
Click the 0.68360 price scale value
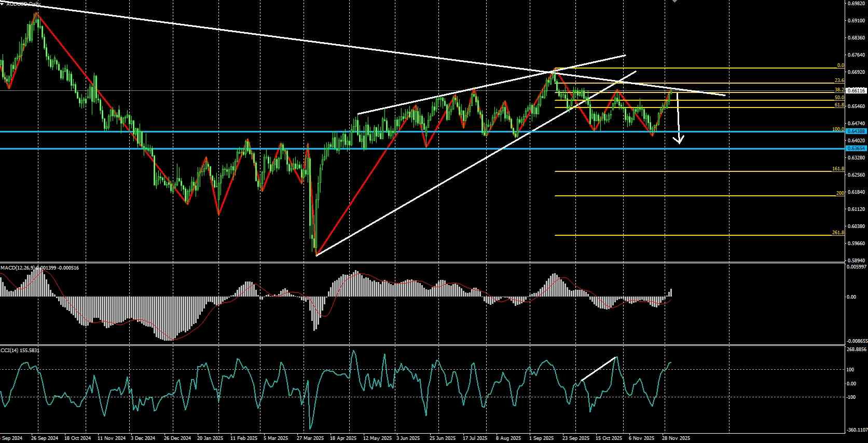[x=856, y=38]
